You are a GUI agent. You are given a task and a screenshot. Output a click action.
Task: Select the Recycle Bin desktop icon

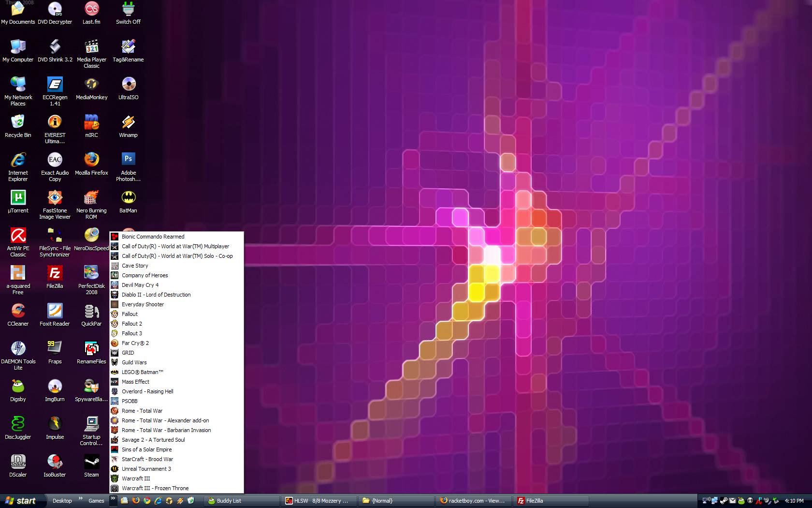18,126
